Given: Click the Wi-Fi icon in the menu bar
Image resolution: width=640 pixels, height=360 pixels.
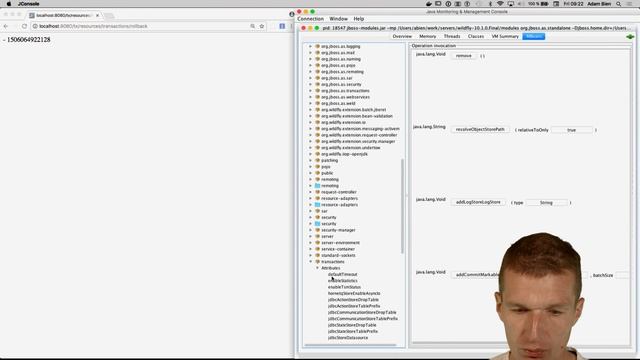Looking at the screenshot, I should click(x=500, y=4).
